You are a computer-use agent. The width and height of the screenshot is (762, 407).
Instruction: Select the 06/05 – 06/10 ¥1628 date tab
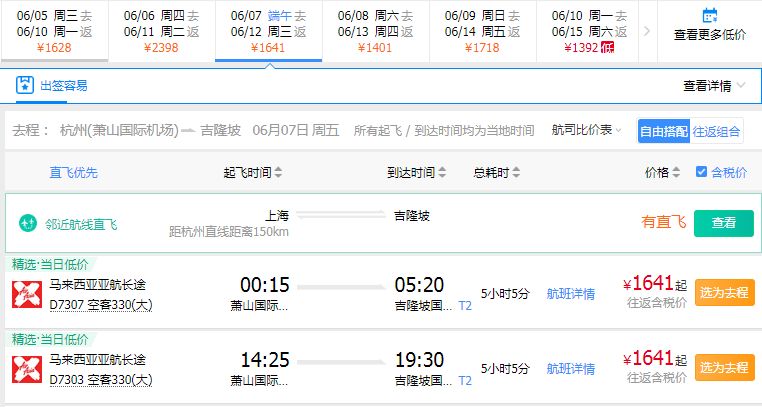click(x=54, y=31)
